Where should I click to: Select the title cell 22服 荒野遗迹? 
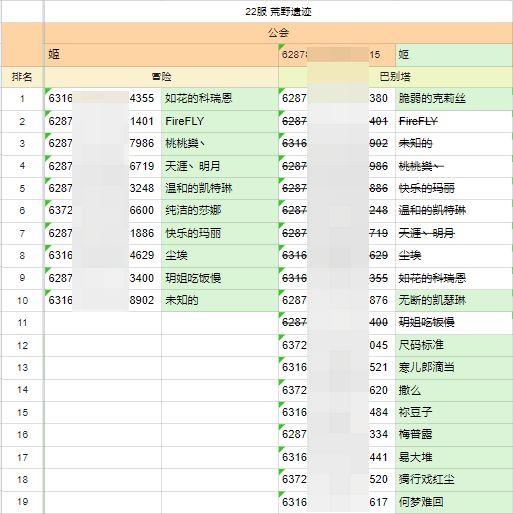[278, 12]
